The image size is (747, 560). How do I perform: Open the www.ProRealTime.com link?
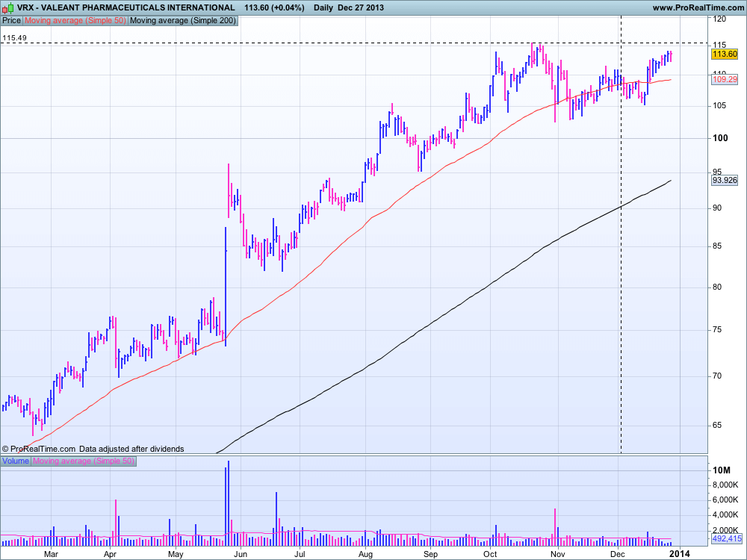pos(698,7)
